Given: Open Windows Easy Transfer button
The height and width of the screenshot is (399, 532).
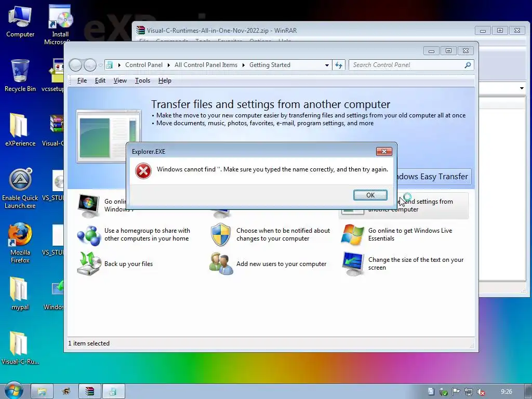Looking at the screenshot, I should coord(434,177).
